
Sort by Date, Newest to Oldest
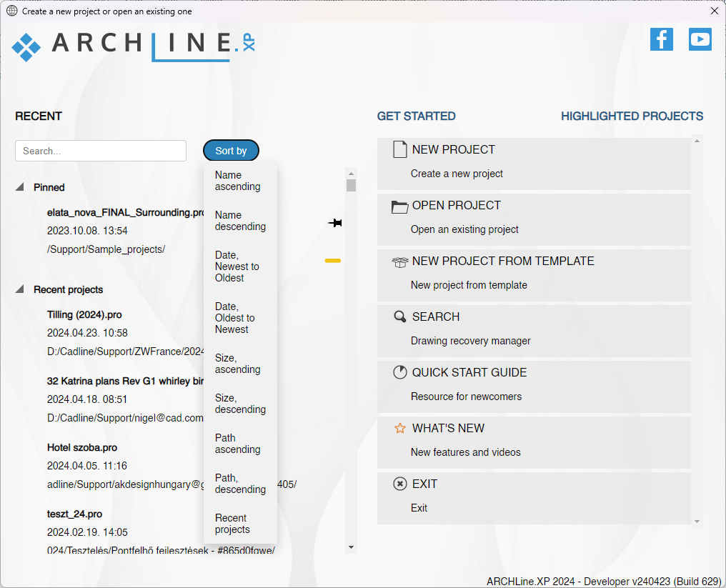click(240, 266)
